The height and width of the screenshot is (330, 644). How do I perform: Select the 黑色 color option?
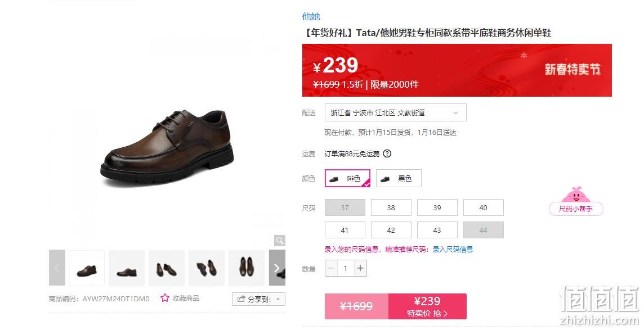(x=399, y=178)
